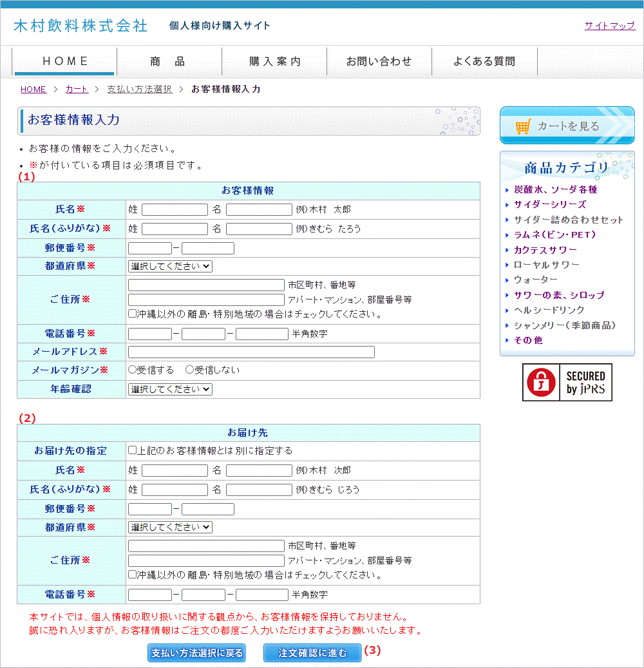Check the remote island box in customer address
Viewport: 644px width, 668px height.
click(x=132, y=314)
